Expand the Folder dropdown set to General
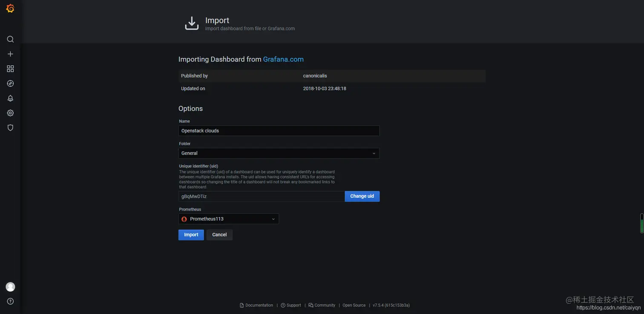This screenshot has width=644, height=314. point(279,153)
